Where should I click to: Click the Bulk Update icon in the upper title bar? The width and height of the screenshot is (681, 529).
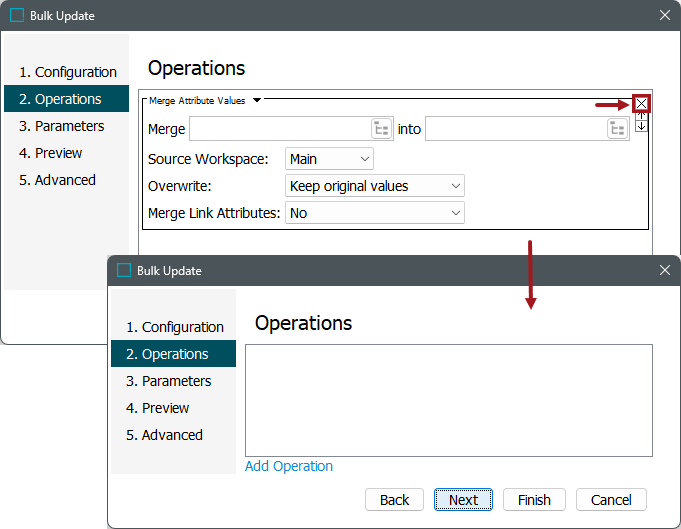(17, 16)
